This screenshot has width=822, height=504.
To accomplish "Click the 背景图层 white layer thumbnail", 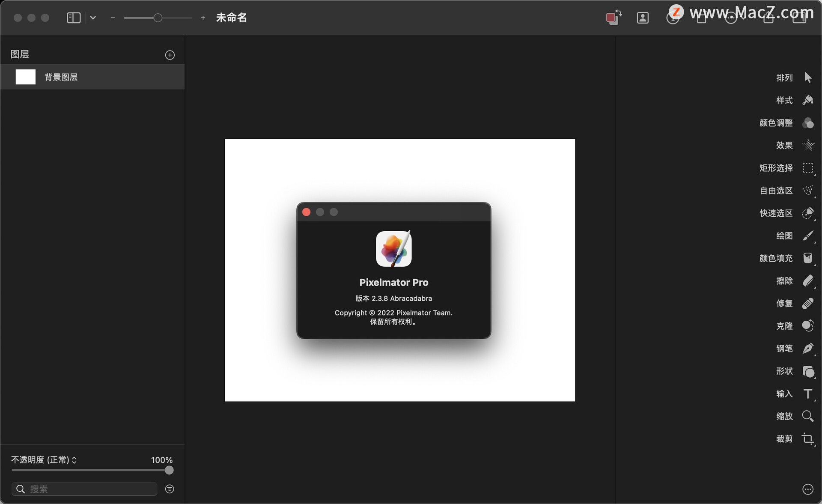I will (26, 77).
